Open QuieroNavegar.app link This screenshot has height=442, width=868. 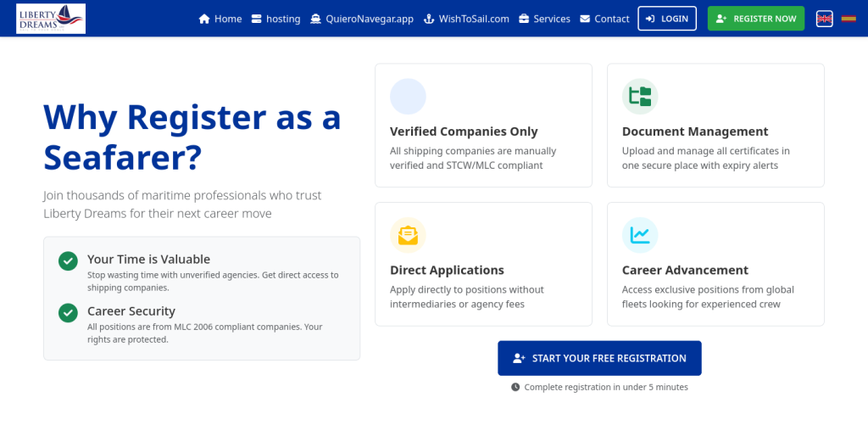point(362,19)
